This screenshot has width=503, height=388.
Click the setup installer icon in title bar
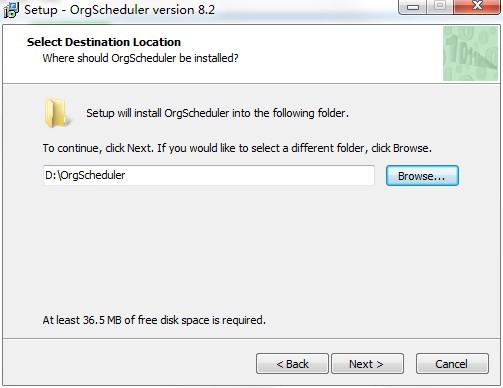click(11, 9)
